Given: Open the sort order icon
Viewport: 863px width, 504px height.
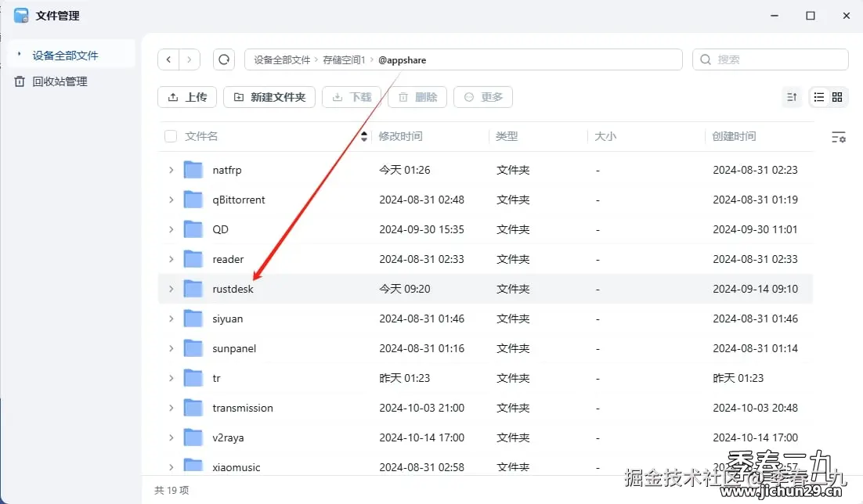Looking at the screenshot, I should [792, 97].
